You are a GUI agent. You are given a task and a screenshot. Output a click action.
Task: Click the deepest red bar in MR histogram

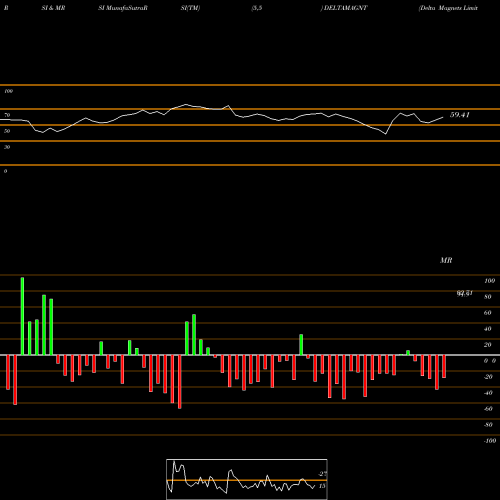180,382
